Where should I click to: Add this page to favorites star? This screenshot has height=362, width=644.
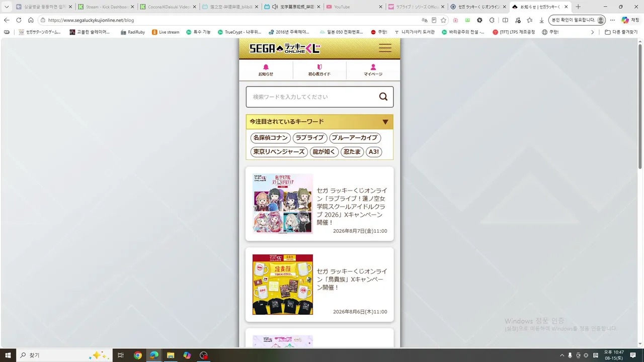point(443,20)
